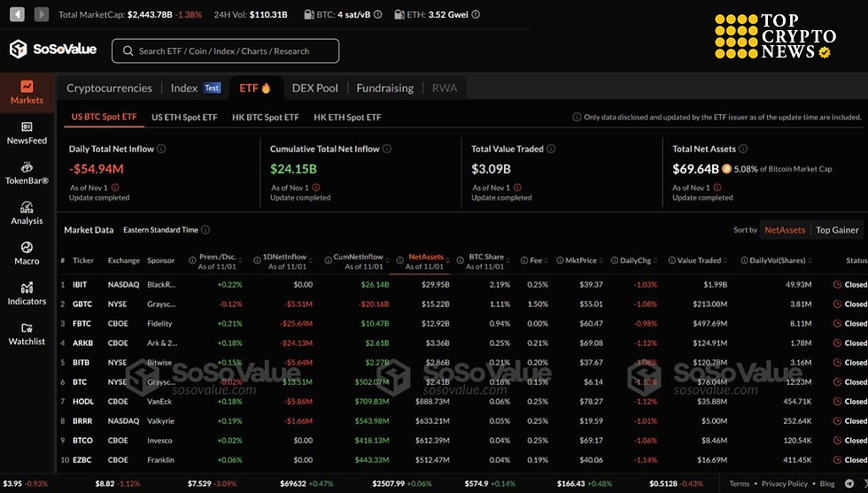Click the clock status icon in IBIT row

tap(838, 284)
